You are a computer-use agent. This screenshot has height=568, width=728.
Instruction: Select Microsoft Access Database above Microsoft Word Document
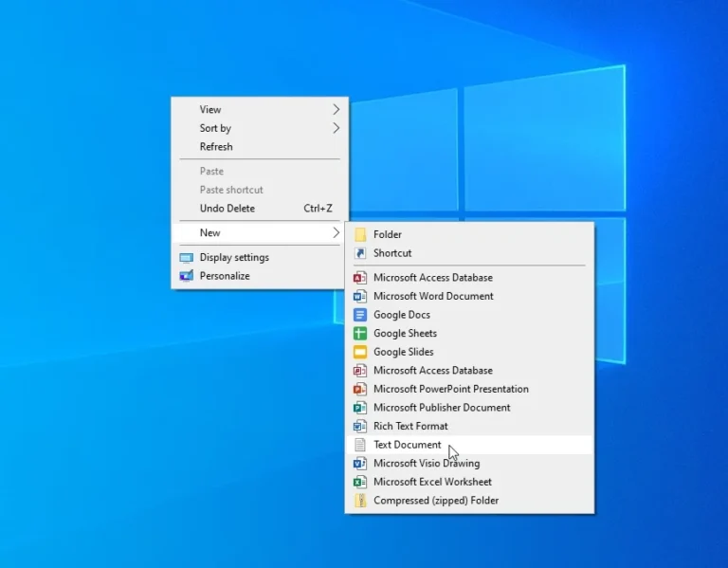[x=469, y=278]
